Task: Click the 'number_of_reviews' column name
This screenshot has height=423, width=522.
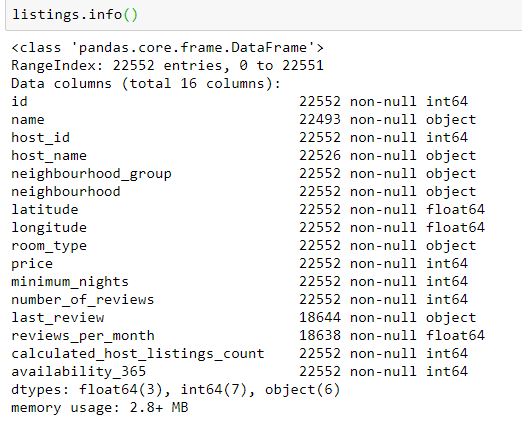Action: [x=83, y=300]
